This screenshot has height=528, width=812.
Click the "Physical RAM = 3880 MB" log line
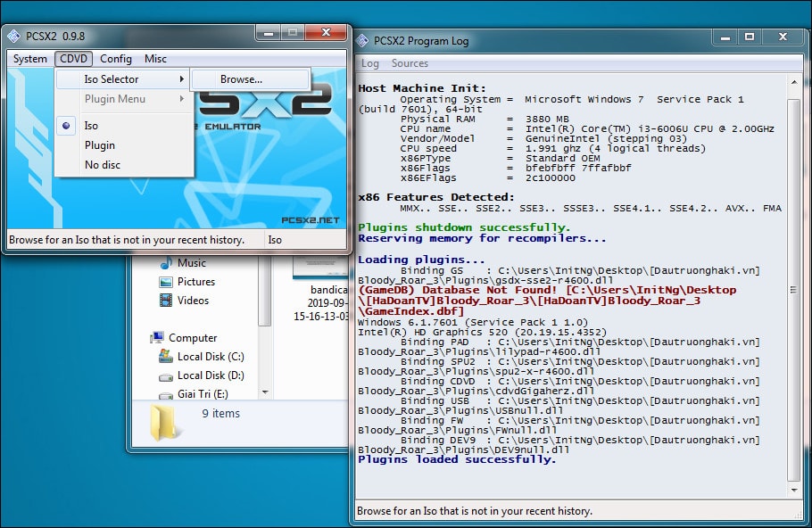[x=485, y=119]
